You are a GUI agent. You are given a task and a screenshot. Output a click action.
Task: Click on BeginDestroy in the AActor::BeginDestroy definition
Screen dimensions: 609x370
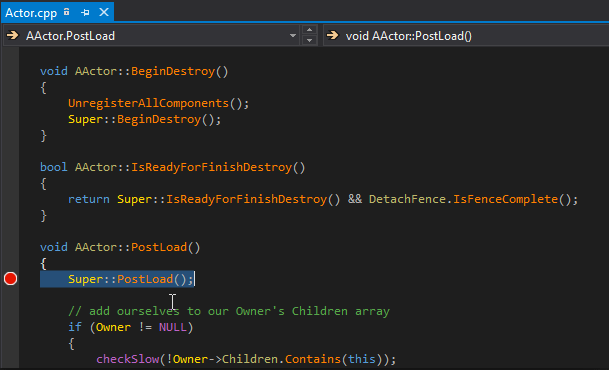pos(173,71)
